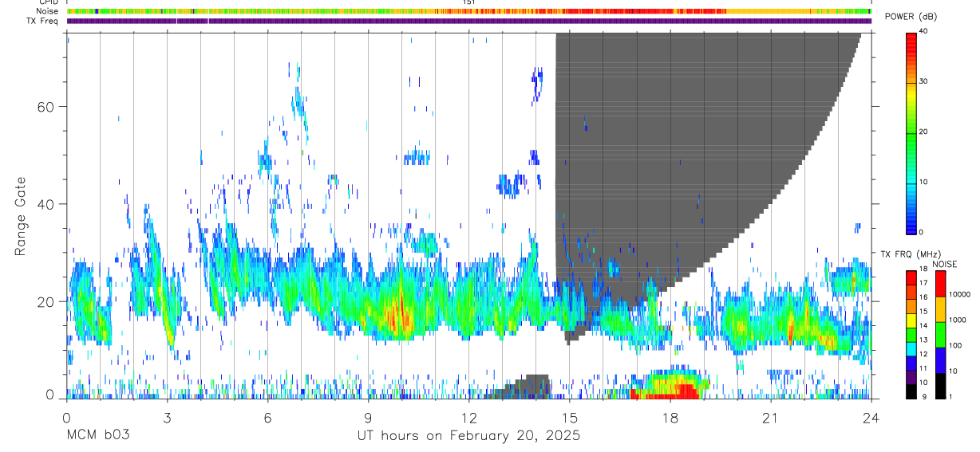Click the 6 tick on UT hours axis
980x452 pixels.
267,417
